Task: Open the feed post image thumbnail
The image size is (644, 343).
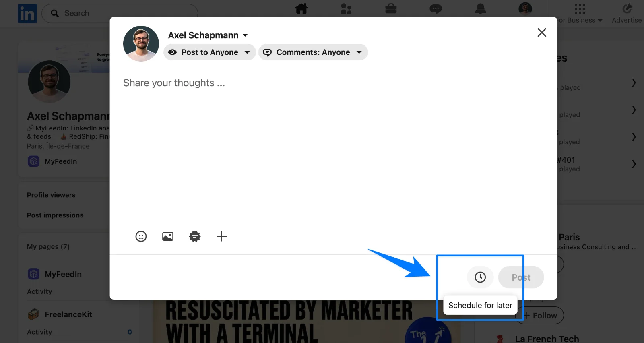Action: point(307,321)
